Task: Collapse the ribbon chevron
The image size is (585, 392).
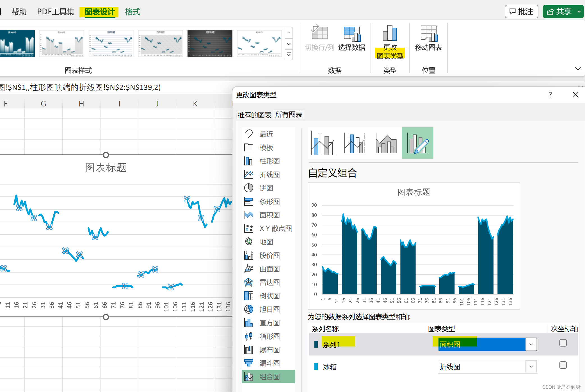Action: pyautogui.click(x=578, y=69)
